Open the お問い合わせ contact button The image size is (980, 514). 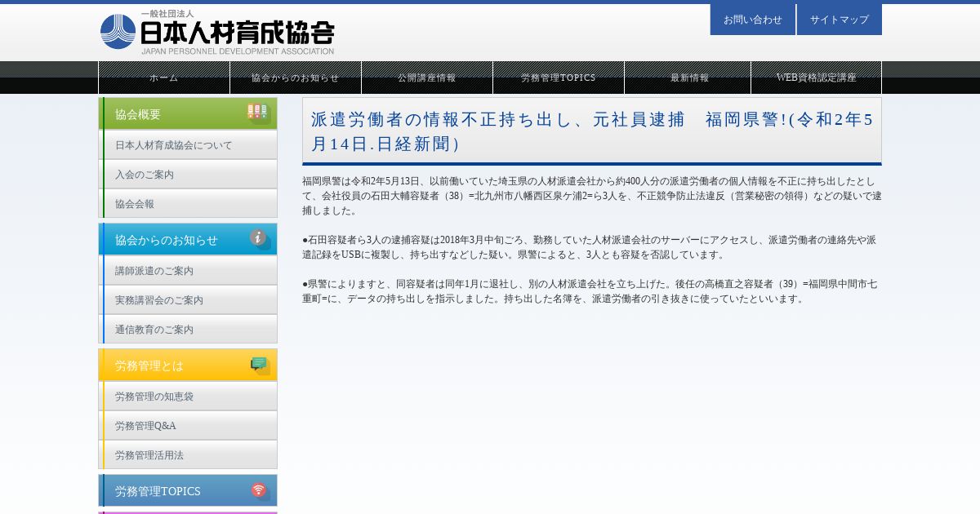pyautogui.click(x=753, y=20)
